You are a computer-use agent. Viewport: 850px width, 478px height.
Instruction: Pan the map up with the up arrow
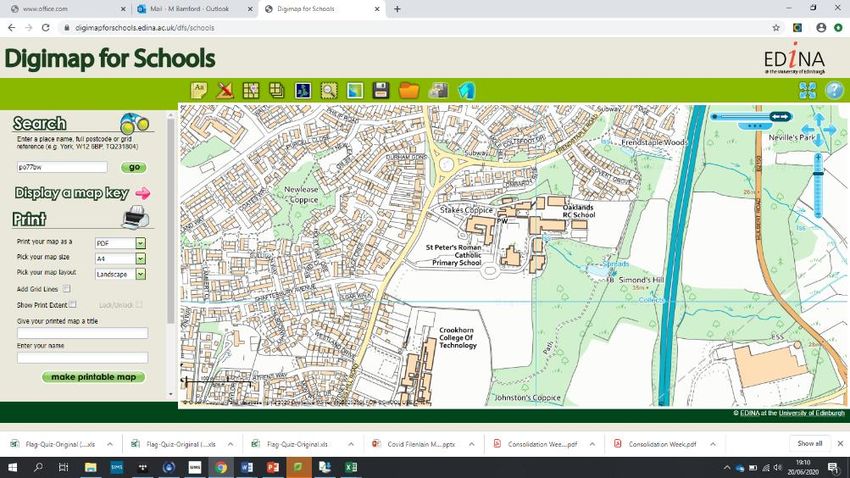coord(819,118)
